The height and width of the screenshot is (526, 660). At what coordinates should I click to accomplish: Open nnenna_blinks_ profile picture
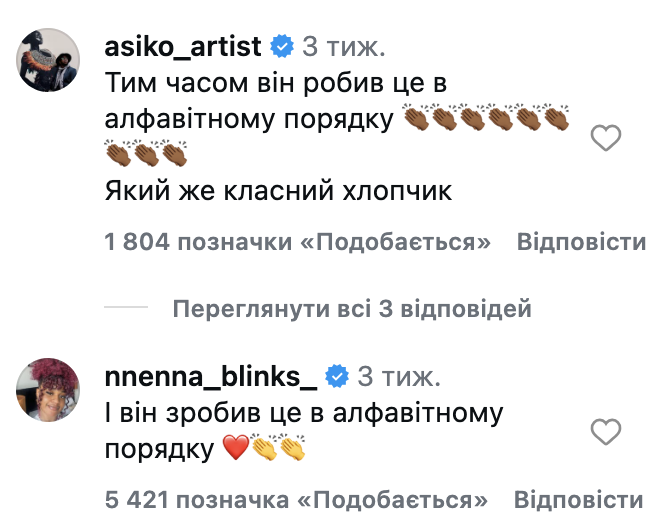point(48,389)
